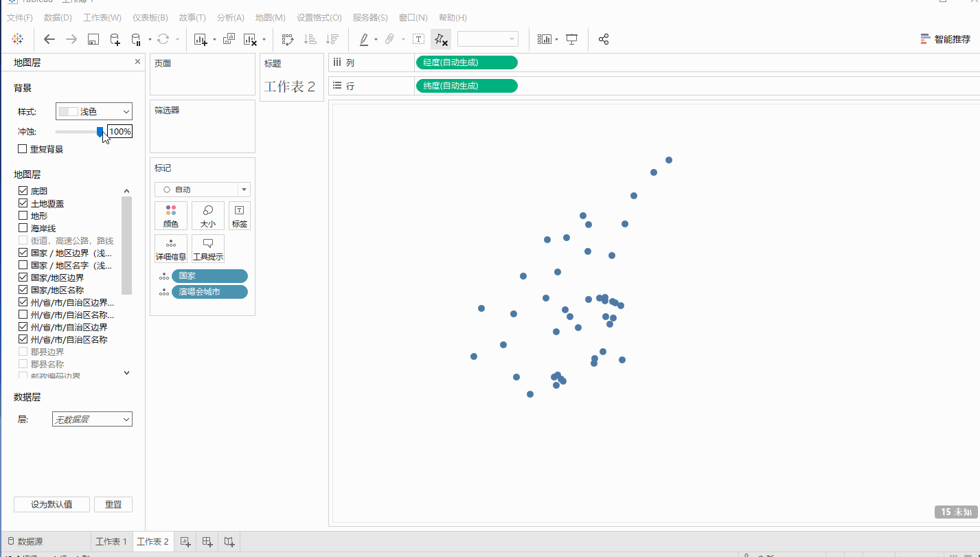This screenshot has width=980, height=557.
Task: Expand the highlight dropdown arrow
Action: (376, 39)
